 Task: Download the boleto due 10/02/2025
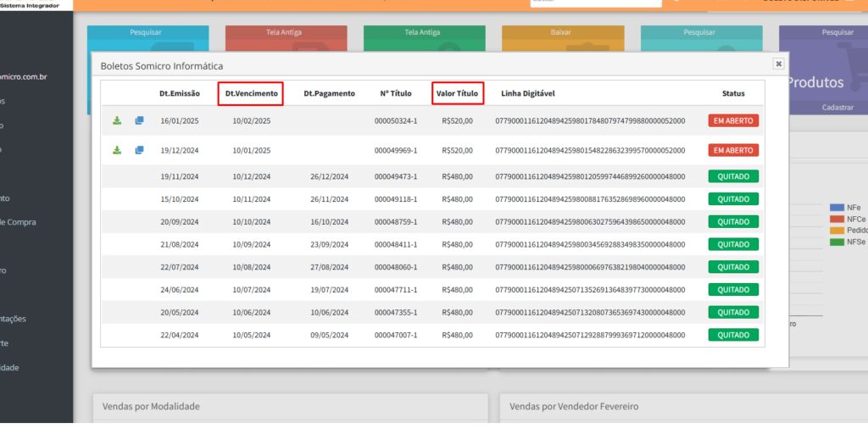[x=117, y=120]
